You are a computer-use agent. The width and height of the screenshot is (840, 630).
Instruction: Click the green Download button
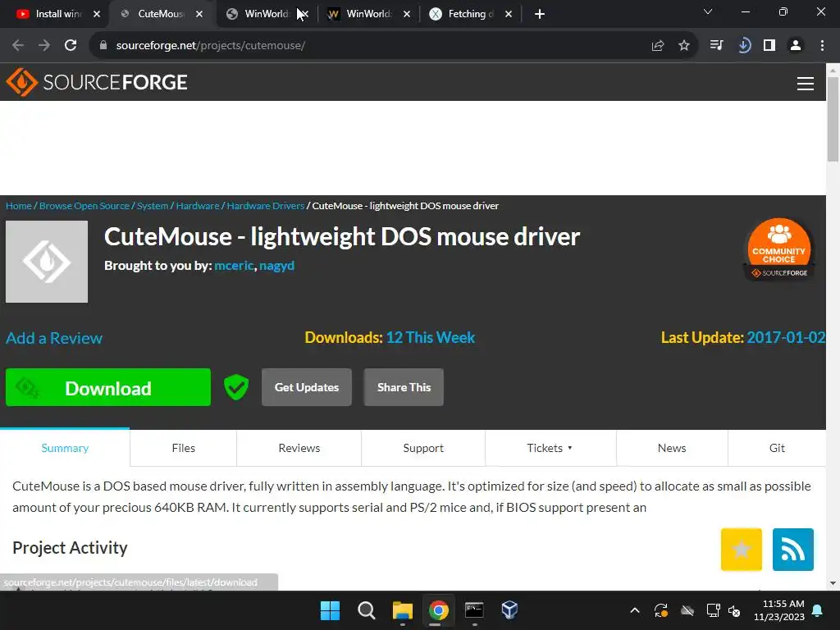[108, 387]
